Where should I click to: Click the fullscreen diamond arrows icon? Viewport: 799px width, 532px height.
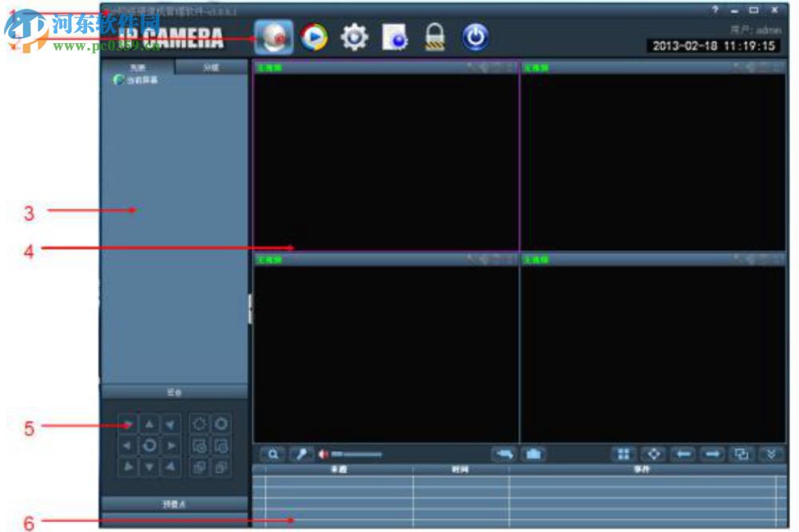pos(654,454)
